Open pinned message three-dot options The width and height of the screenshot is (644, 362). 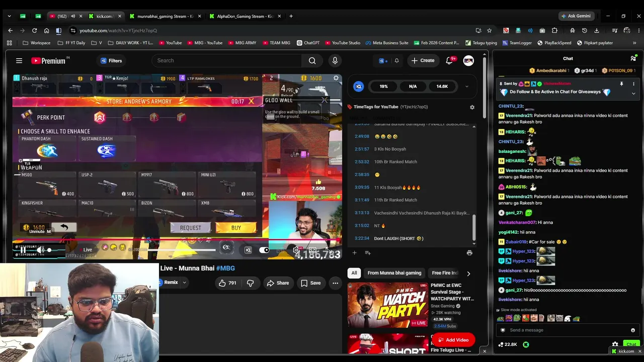click(633, 84)
